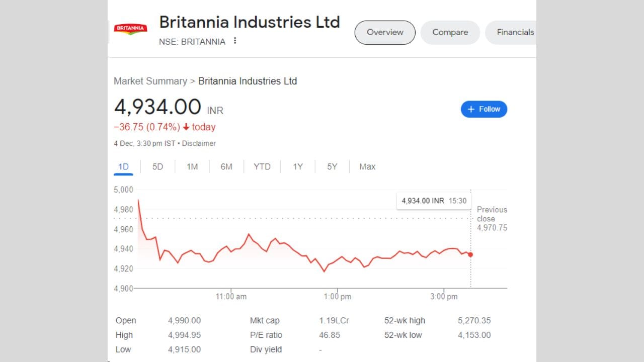The height and width of the screenshot is (362, 644).
Task: Select the Previous close dotted line label
Action: 492,219
